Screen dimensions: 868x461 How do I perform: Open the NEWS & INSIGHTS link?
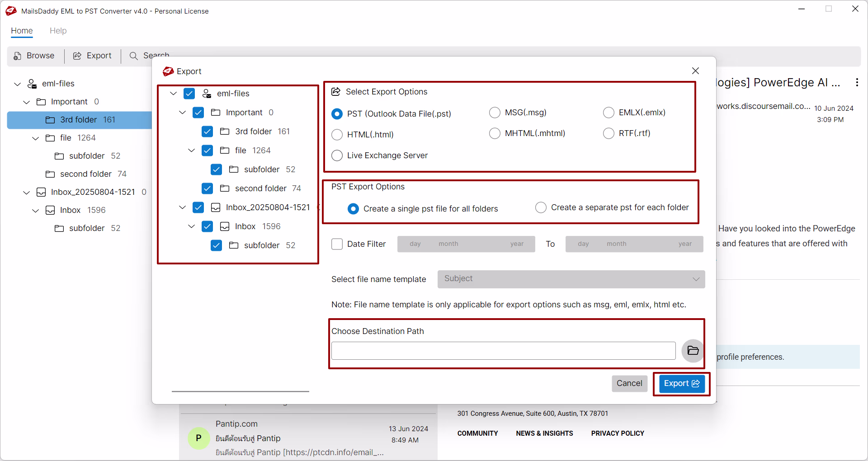click(x=544, y=433)
